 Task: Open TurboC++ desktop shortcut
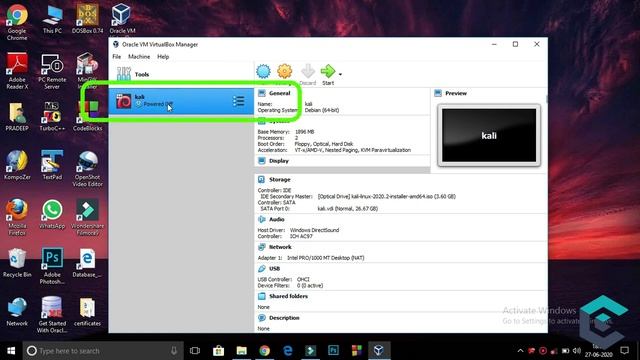tap(52, 117)
